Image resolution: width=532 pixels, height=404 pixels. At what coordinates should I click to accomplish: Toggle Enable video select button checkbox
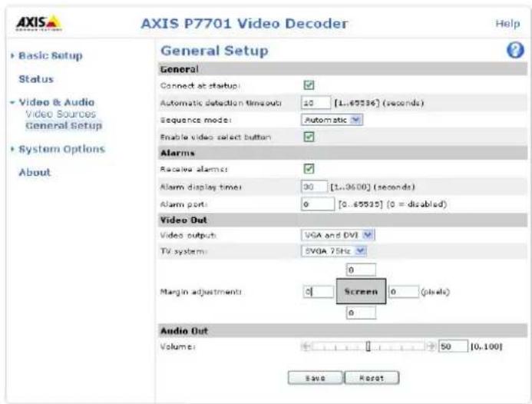pos(309,137)
